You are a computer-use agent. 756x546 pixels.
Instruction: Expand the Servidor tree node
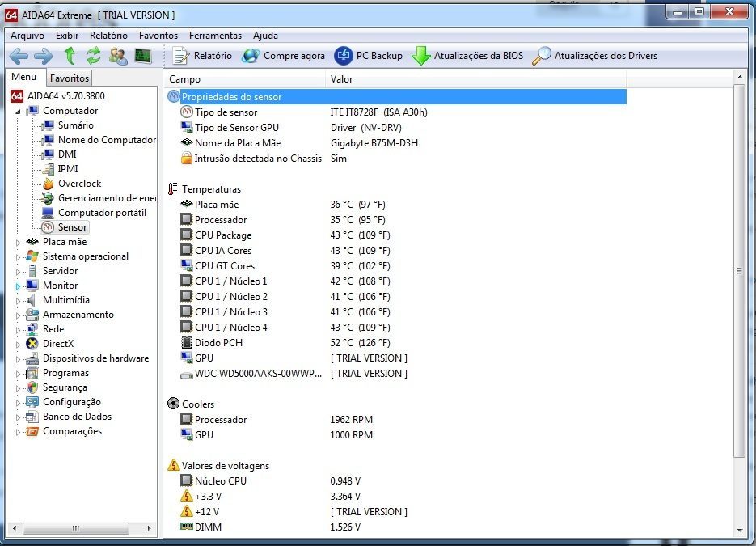click(19, 272)
